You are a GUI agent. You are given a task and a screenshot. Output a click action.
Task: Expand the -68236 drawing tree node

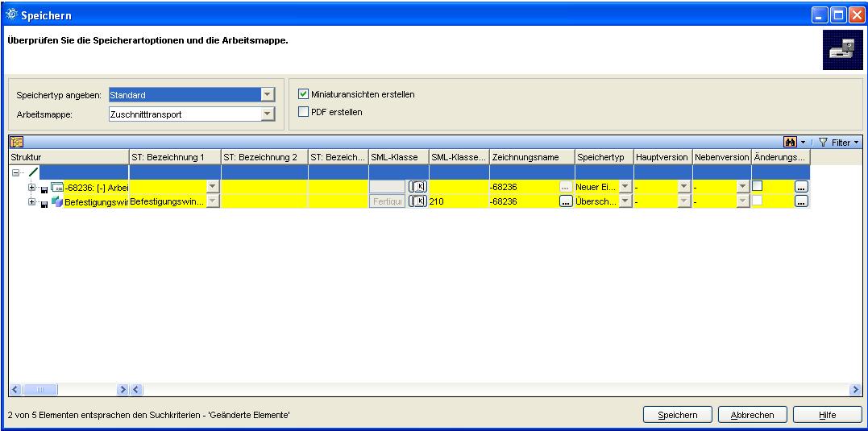32,188
